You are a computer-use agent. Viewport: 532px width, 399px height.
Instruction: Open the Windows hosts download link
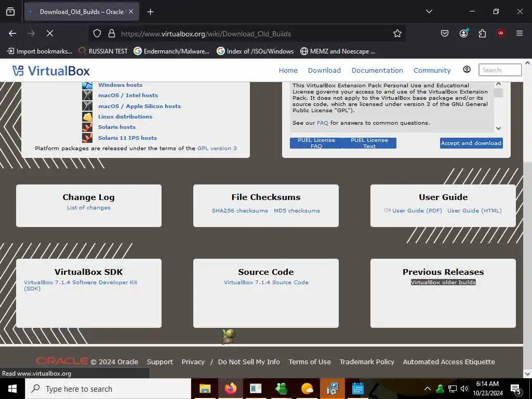click(121, 85)
